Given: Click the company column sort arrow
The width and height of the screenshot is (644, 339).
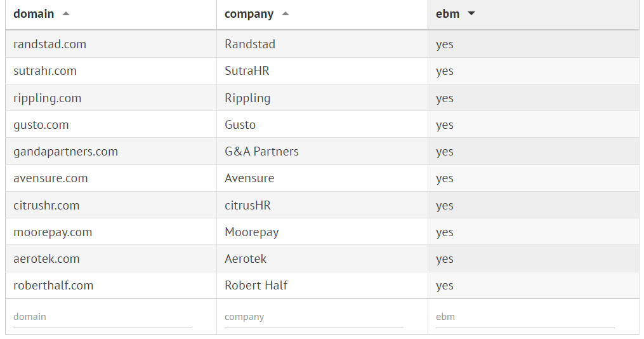Looking at the screenshot, I should (x=286, y=14).
